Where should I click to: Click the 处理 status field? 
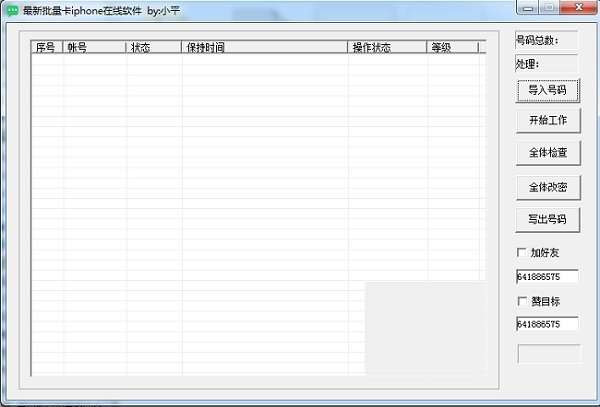coord(546,63)
